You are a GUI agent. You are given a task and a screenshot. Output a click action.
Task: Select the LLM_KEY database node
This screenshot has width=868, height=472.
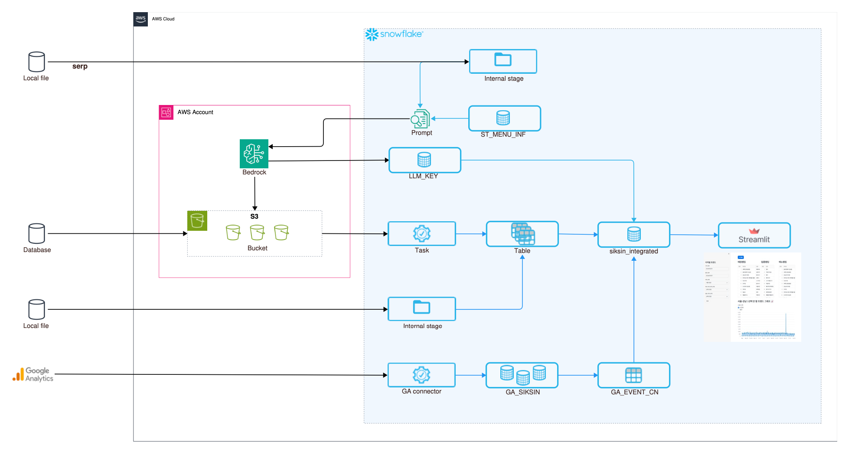[424, 160]
